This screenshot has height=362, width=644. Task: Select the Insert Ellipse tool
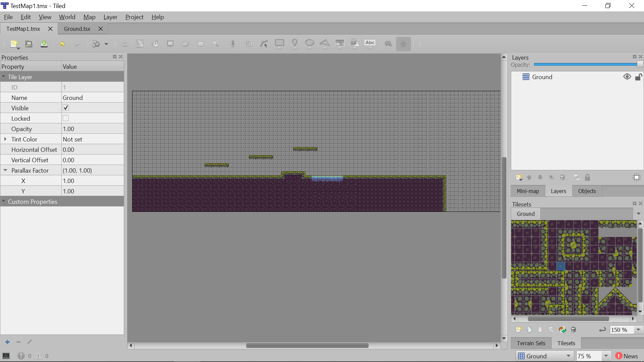[310, 43]
